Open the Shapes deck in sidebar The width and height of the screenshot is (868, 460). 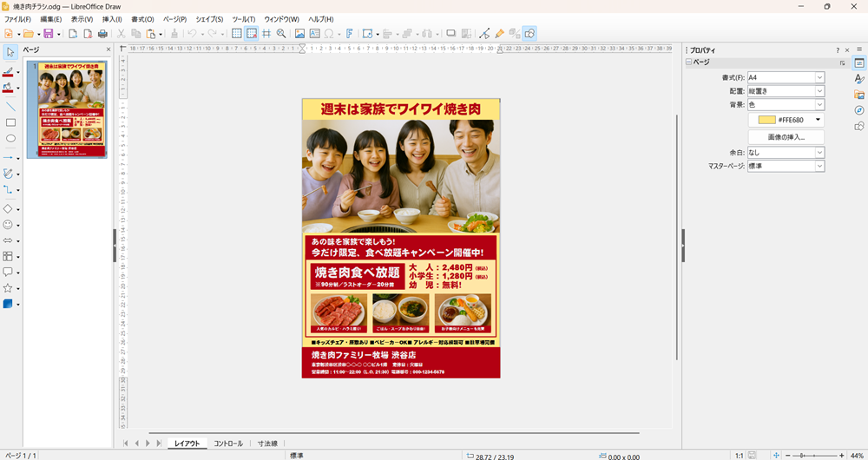point(859,126)
